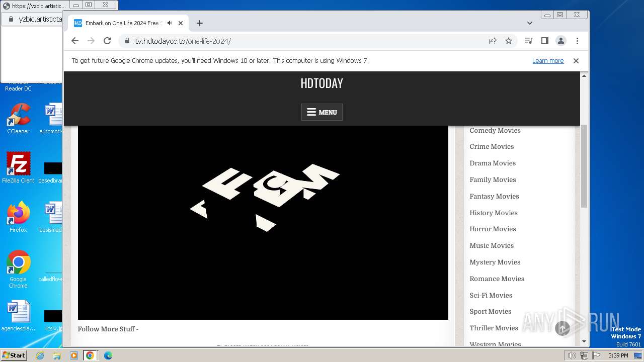
Task: Select the FileZilla Client desktop icon
Action: click(18, 168)
